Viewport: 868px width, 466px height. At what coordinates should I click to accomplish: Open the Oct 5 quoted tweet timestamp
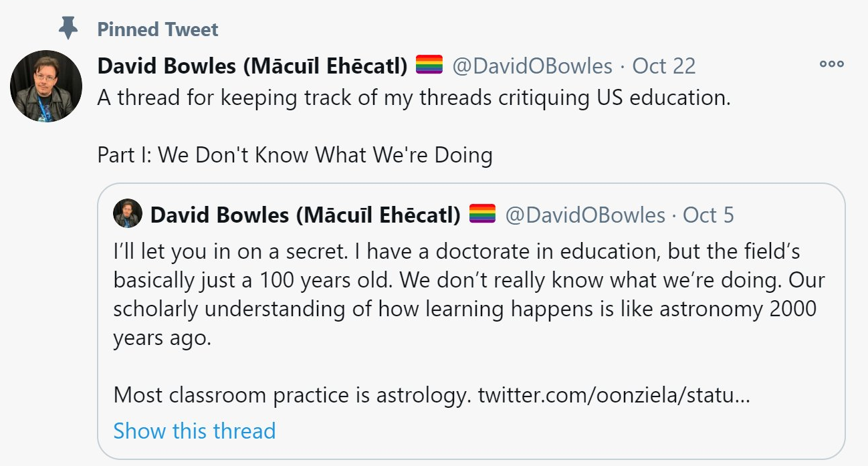[709, 215]
